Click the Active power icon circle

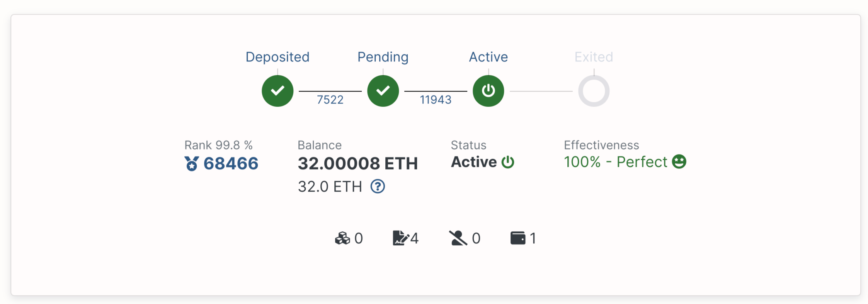click(488, 91)
